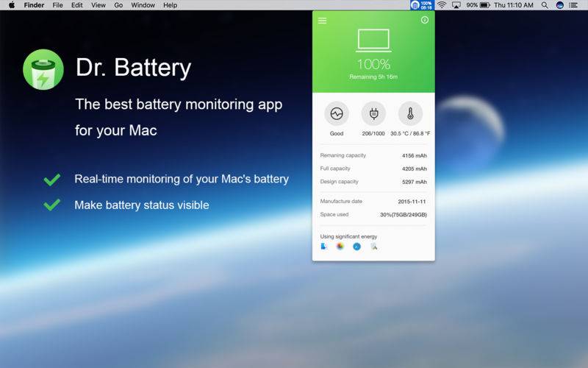Click the 4156 mAh remaining capacity value
588x368 pixels.
(415, 155)
